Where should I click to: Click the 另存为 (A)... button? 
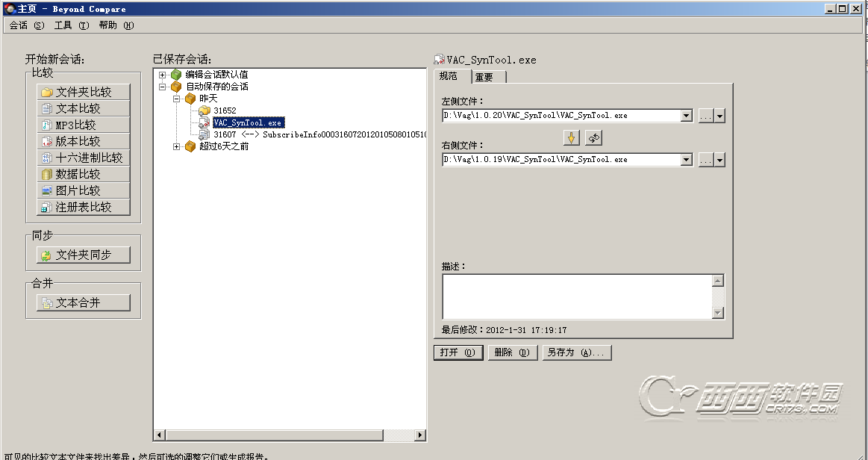(x=577, y=352)
